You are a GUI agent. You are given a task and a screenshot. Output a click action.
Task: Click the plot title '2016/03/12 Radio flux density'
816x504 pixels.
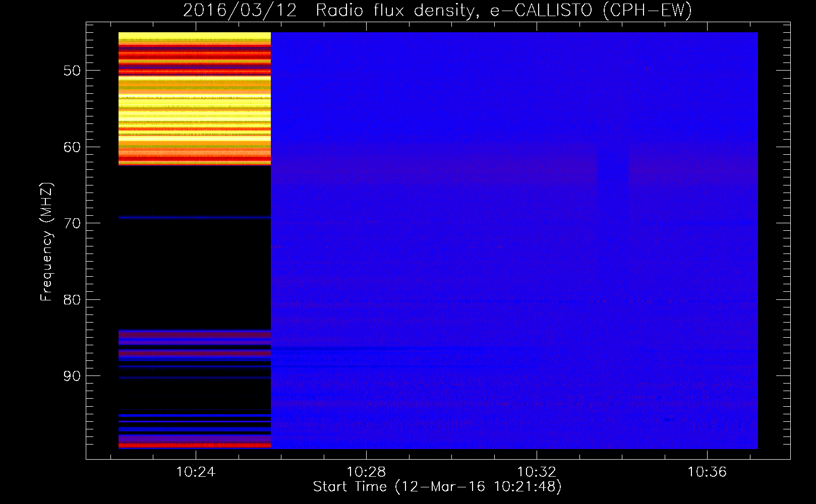(x=437, y=10)
